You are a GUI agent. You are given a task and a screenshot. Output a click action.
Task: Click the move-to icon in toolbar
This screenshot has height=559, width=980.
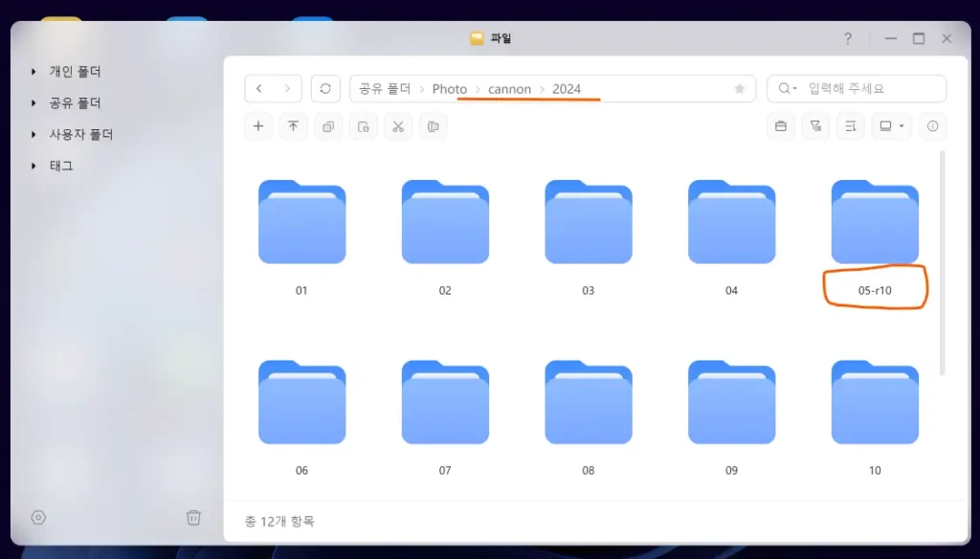point(363,126)
